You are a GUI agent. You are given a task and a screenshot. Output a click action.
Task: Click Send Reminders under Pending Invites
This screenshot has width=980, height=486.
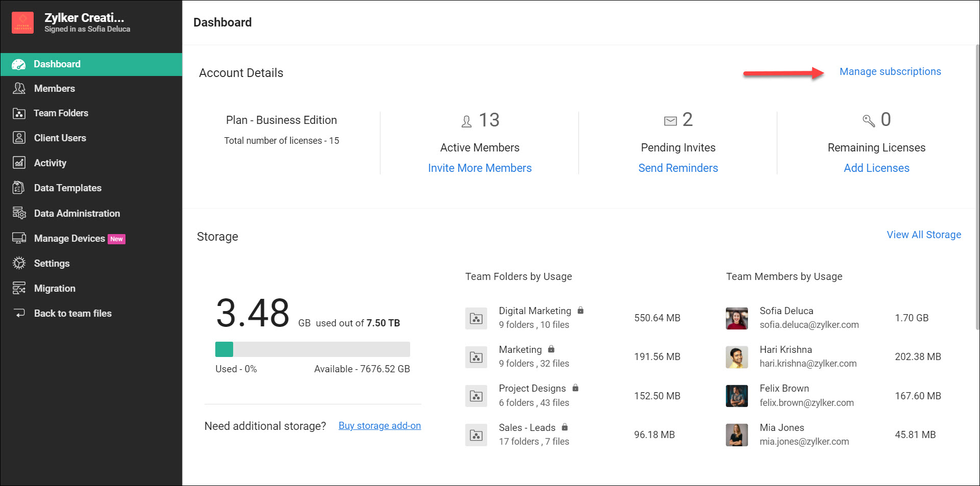pos(678,168)
